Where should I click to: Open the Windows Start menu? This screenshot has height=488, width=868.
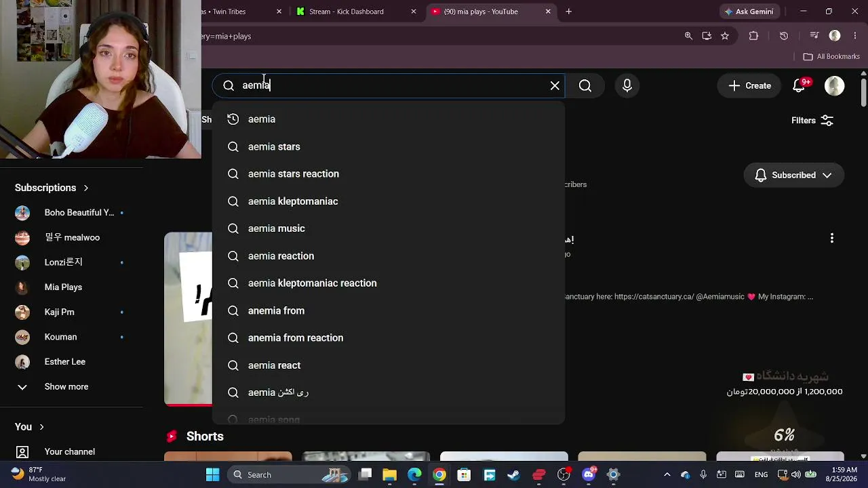click(x=212, y=474)
